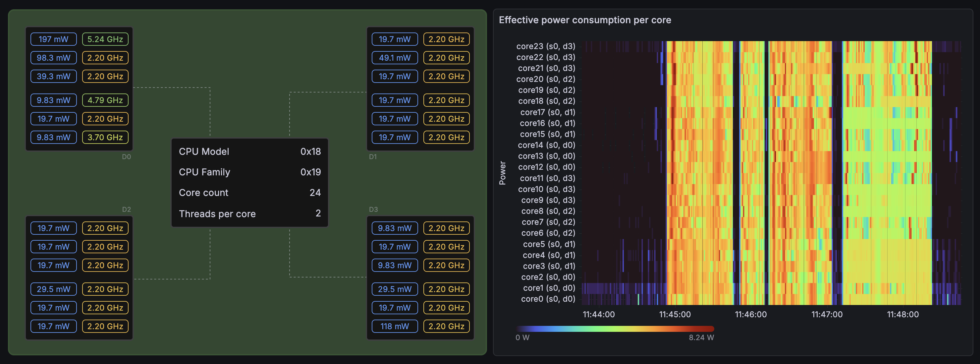Click the 118 mW power badge
This screenshot has width=980, height=364.
395,326
